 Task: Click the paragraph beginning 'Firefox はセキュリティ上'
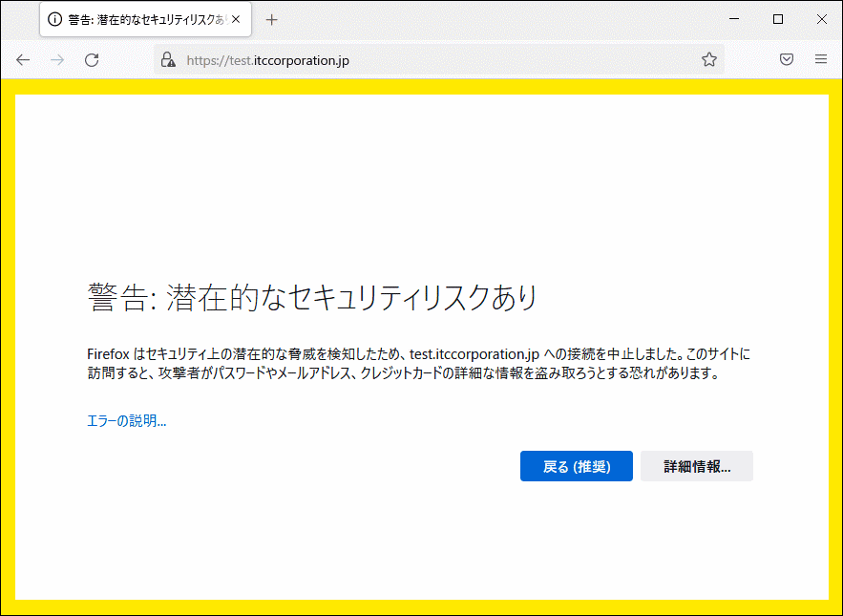click(418, 364)
